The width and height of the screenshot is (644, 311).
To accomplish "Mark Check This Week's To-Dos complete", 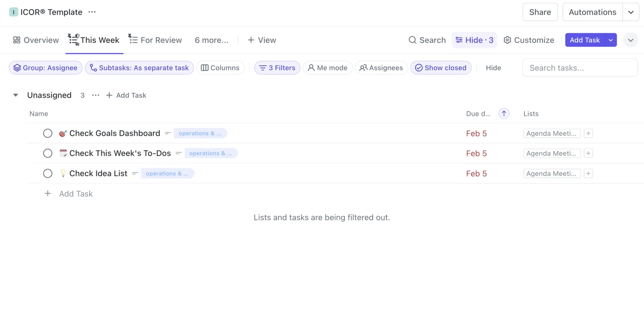I will pyautogui.click(x=48, y=153).
